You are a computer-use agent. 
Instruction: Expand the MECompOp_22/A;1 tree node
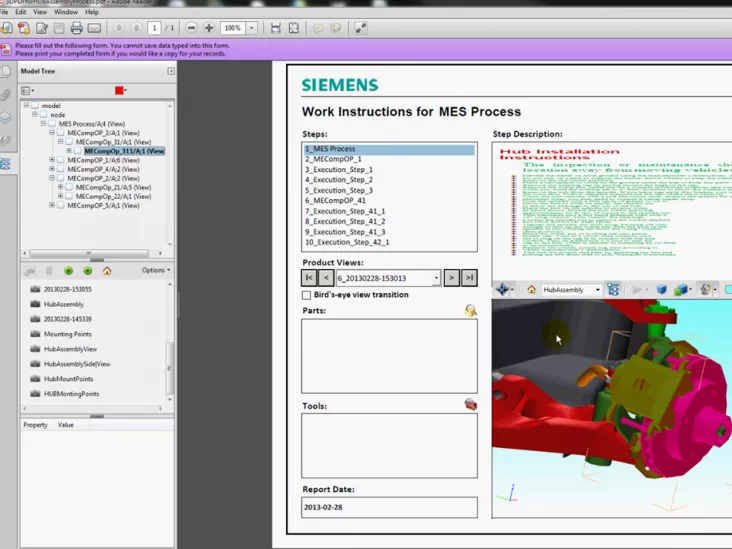pos(60,196)
